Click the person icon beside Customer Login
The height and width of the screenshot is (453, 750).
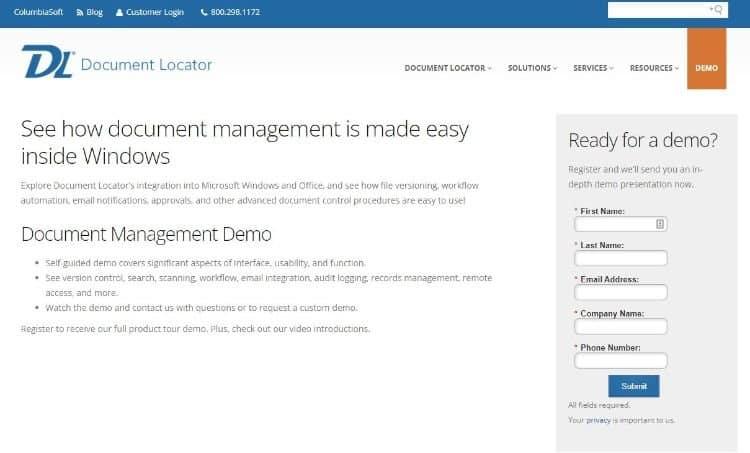(x=120, y=12)
